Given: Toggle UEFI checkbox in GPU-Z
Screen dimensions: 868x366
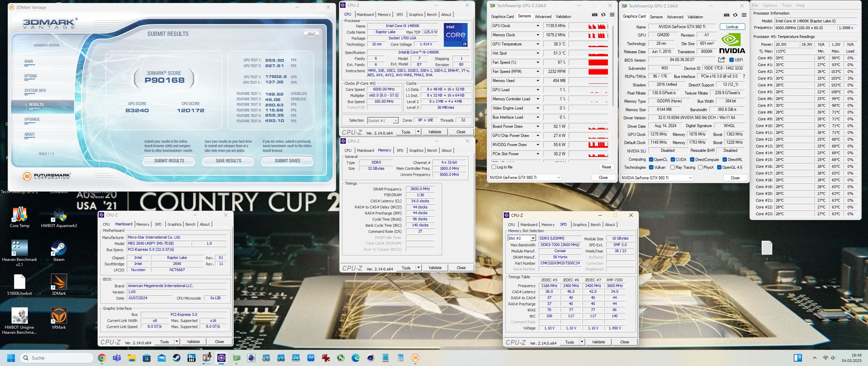Looking at the screenshot, I should [731, 60].
